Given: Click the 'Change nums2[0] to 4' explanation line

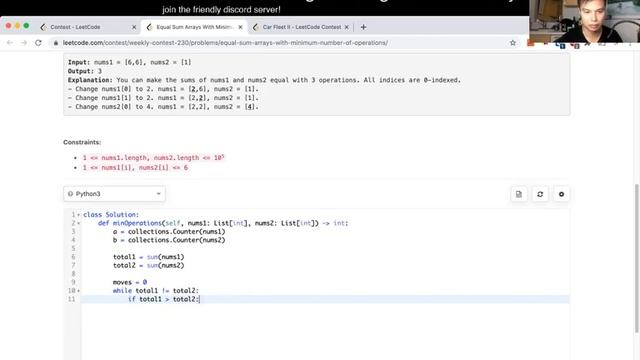Looking at the screenshot, I should [x=163, y=107].
